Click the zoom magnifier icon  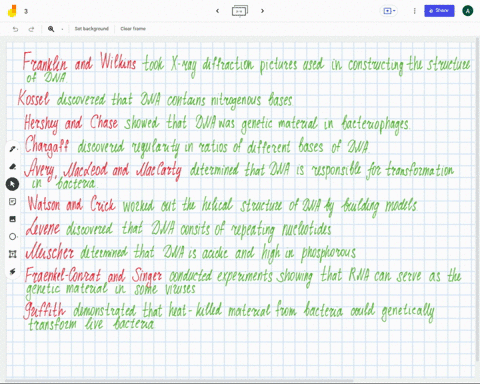pyautogui.click(x=51, y=29)
